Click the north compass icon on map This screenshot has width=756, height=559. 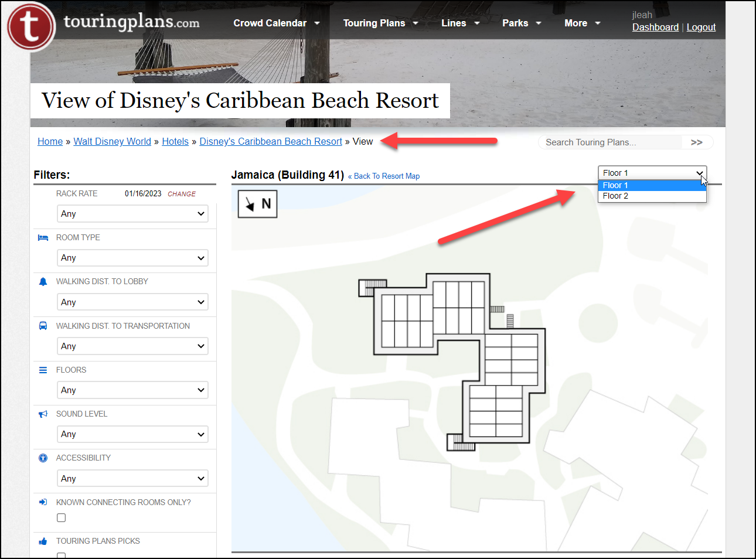click(x=257, y=204)
